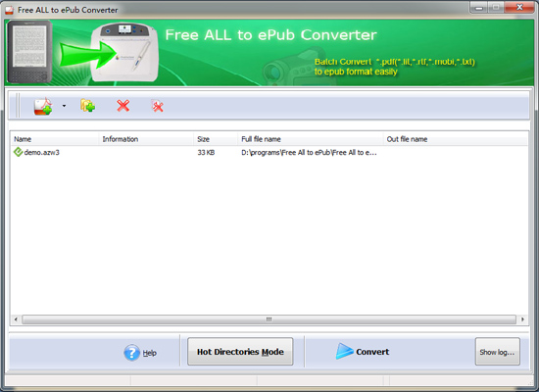Screen dimensions: 539x392
Task: Click the app icon in title bar
Action: tap(9, 10)
